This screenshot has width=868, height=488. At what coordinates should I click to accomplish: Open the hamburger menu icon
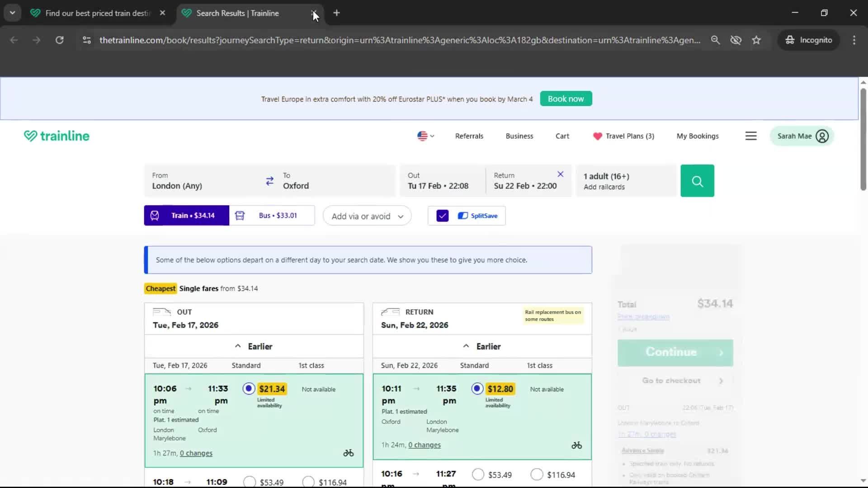click(x=750, y=136)
